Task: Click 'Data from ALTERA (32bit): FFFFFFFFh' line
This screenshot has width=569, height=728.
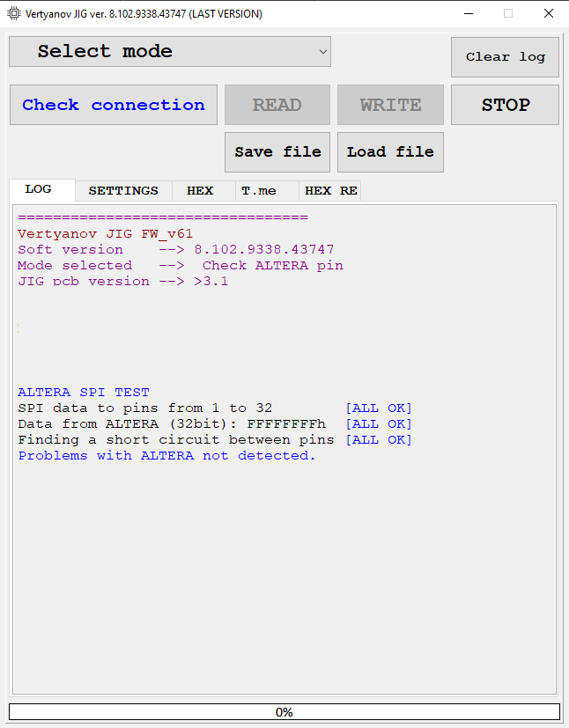Action: click(x=172, y=423)
